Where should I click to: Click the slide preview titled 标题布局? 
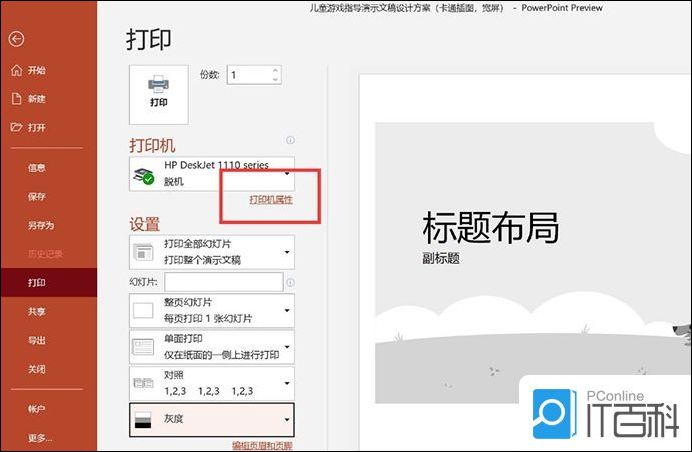click(x=533, y=263)
